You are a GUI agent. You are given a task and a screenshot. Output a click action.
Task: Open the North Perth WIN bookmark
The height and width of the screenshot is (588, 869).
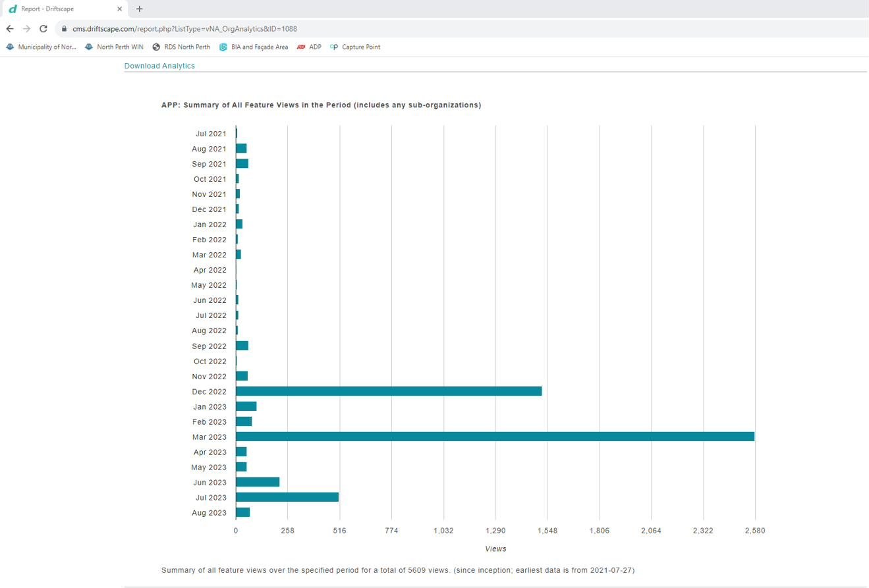pos(114,47)
